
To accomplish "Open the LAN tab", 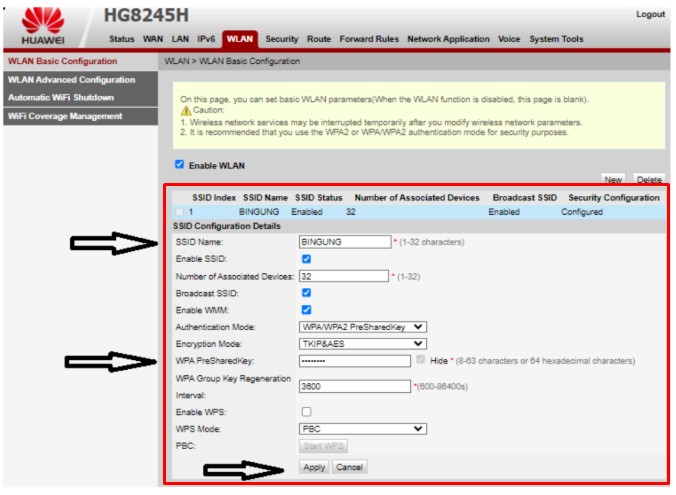I will 180,39.
